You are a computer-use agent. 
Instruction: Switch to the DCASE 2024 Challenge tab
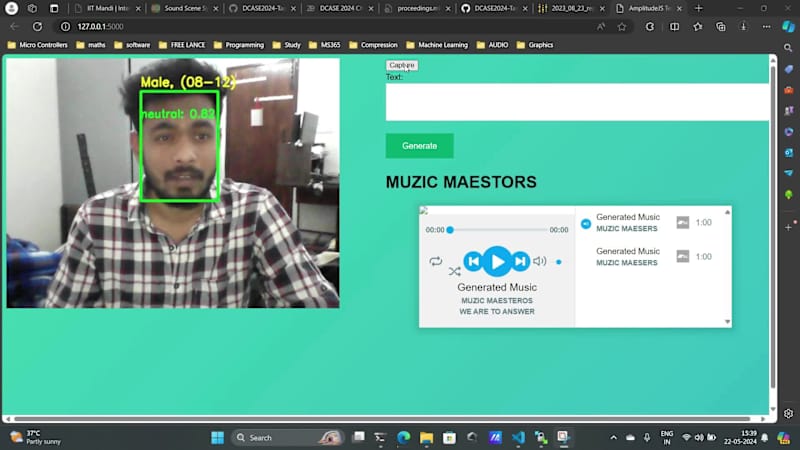[340, 9]
